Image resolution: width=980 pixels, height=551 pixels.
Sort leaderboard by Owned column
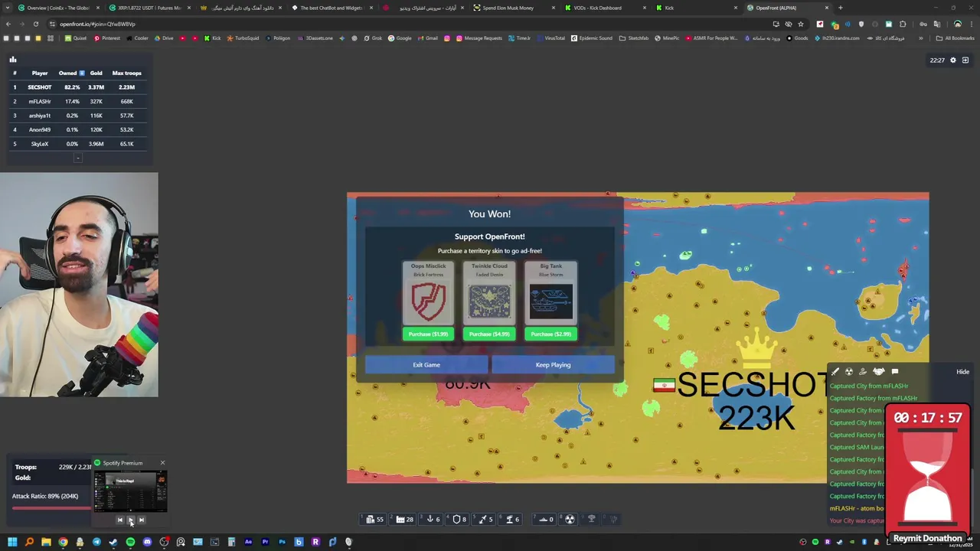point(71,73)
